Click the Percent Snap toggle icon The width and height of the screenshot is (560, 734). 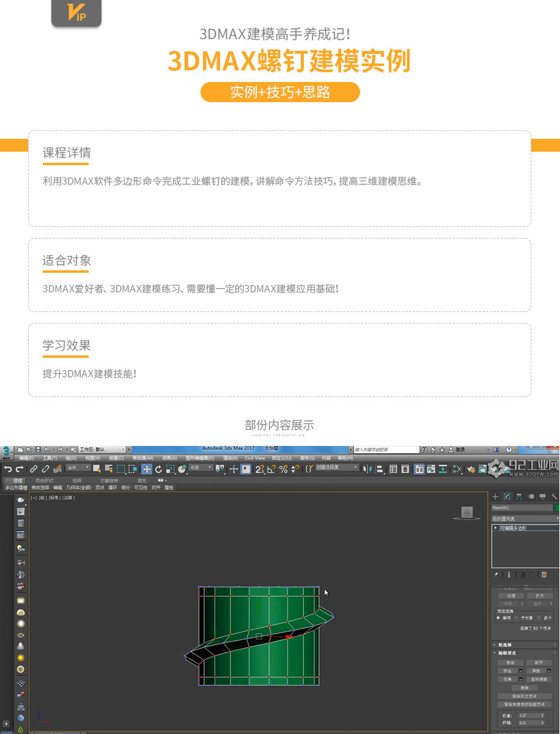(283, 469)
